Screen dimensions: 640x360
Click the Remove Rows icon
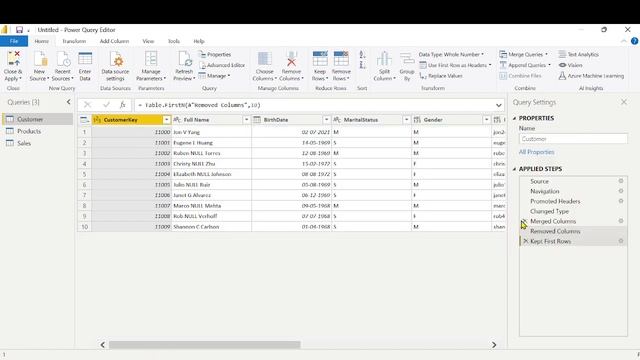tap(341, 59)
